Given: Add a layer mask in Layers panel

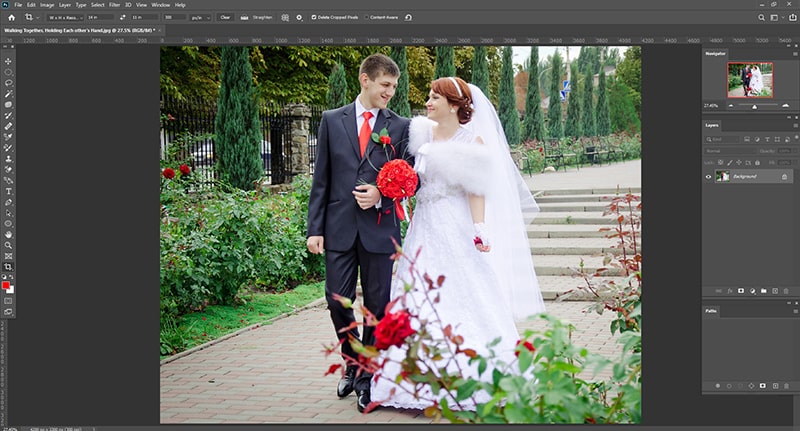Looking at the screenshot, I should point(741,291).
